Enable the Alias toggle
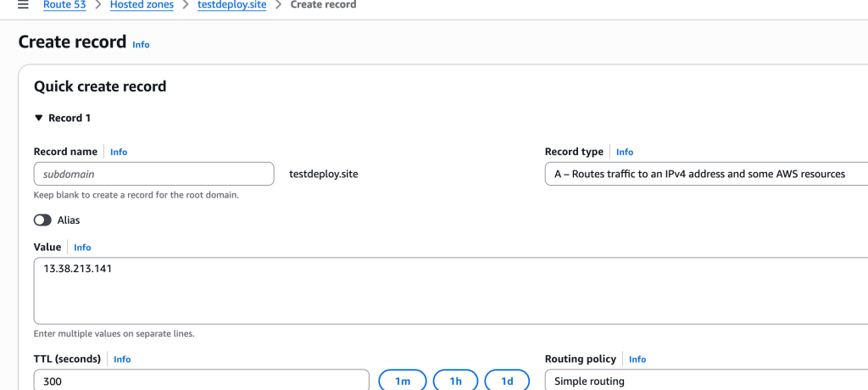 coord(42,220)
